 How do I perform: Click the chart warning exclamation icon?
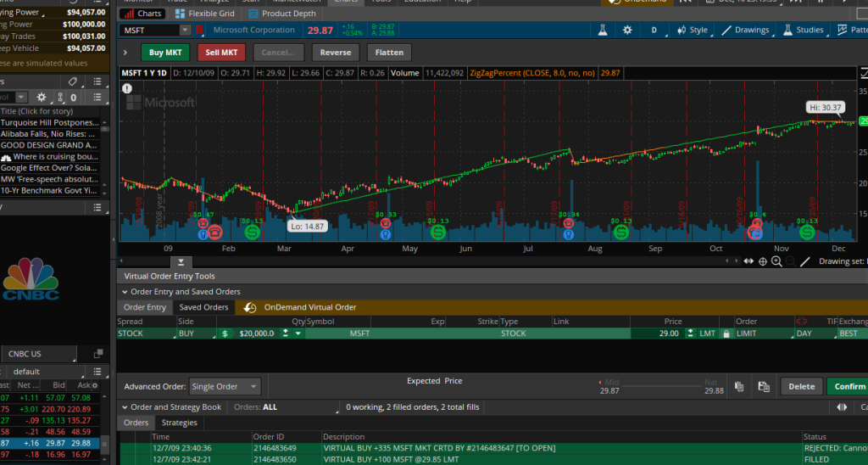[x=127, y=88]
